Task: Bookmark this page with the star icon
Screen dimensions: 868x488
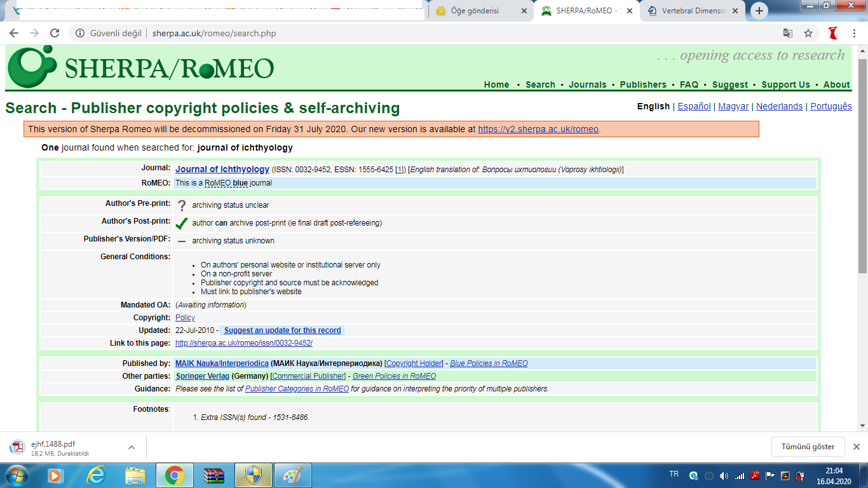Action: click(808, 33)
